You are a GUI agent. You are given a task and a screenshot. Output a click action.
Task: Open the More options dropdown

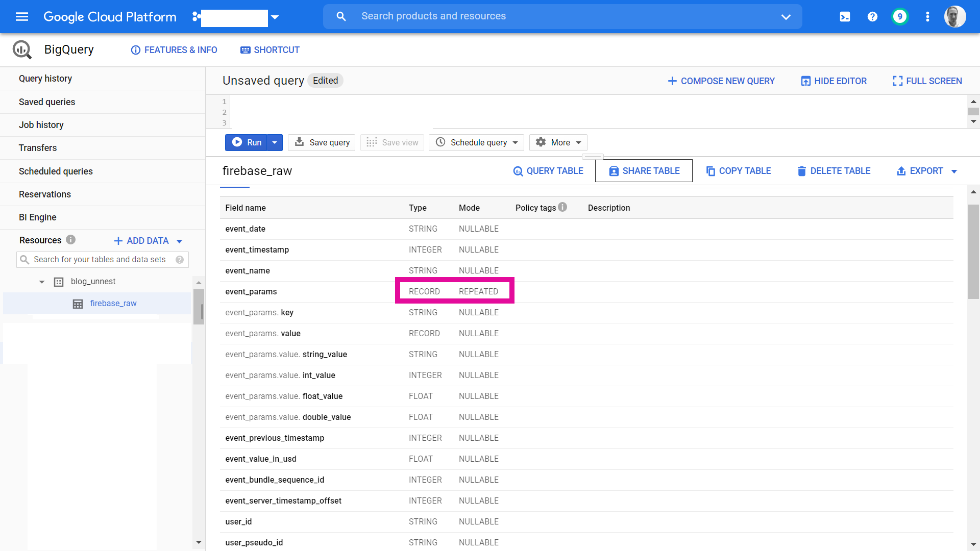(558, 142)
